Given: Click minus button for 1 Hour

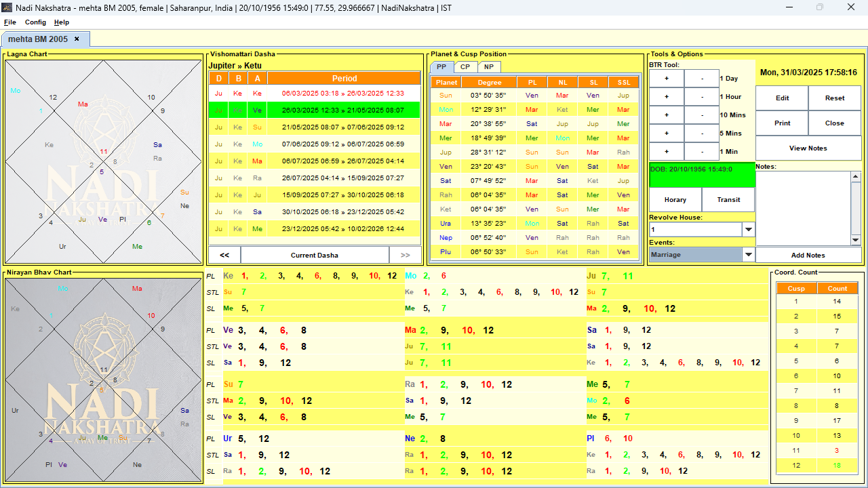Looking at the screenshot, I should tap(702, 97).
